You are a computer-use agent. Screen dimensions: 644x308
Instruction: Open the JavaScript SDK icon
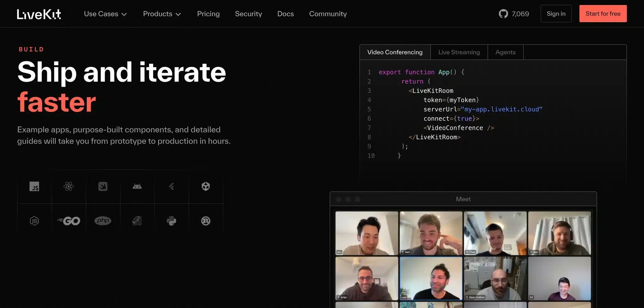coord(34,187)
